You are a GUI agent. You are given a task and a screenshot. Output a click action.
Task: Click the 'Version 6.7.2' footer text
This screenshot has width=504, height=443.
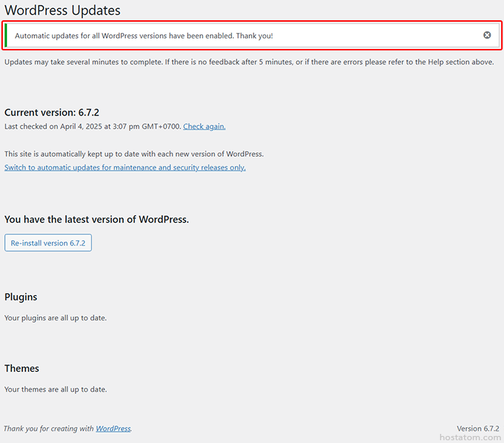click(x=477, y=428)
